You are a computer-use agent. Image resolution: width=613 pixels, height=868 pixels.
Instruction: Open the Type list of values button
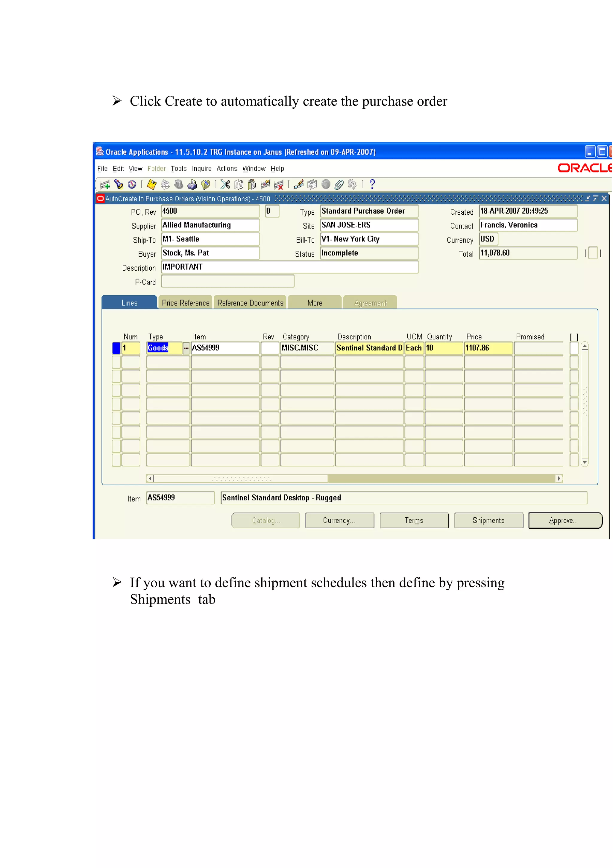click(x=186, y=348)
